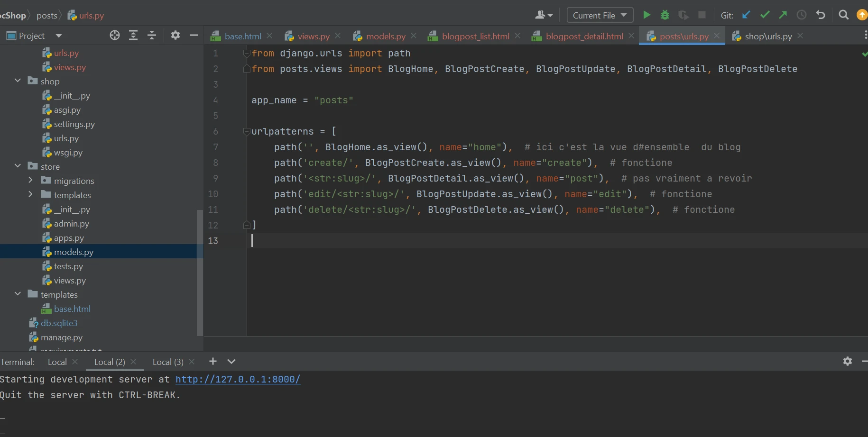The height and width of the screenshot is (437, 868).
Task: Collapse the shop folder
Action: (x=18, y=81)
